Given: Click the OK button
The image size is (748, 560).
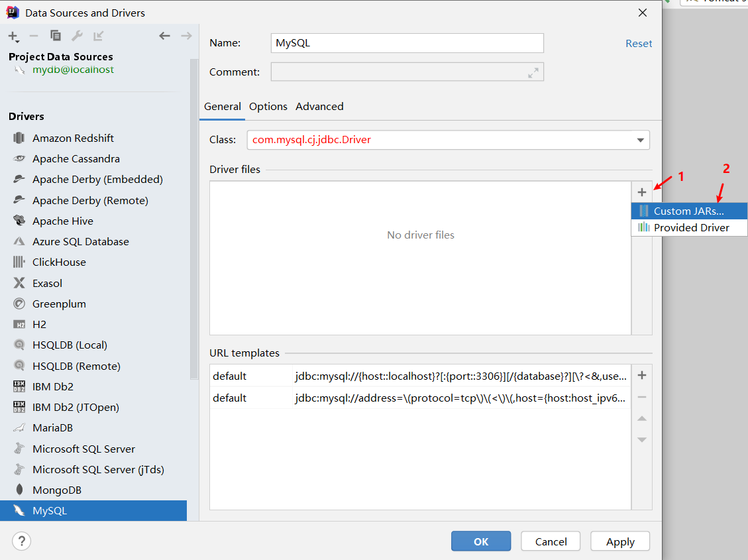Looking at the screenshot, I should click(481, 541).
